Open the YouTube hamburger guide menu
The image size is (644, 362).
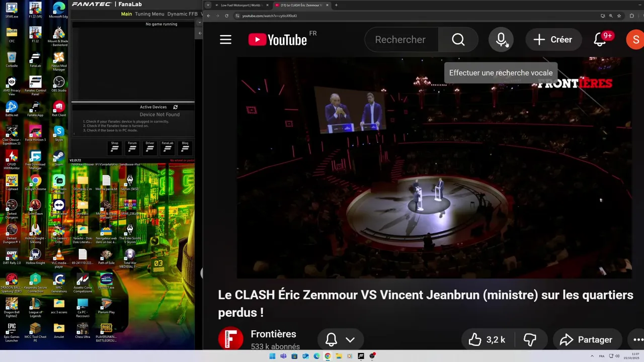click(x=225, y=40)
